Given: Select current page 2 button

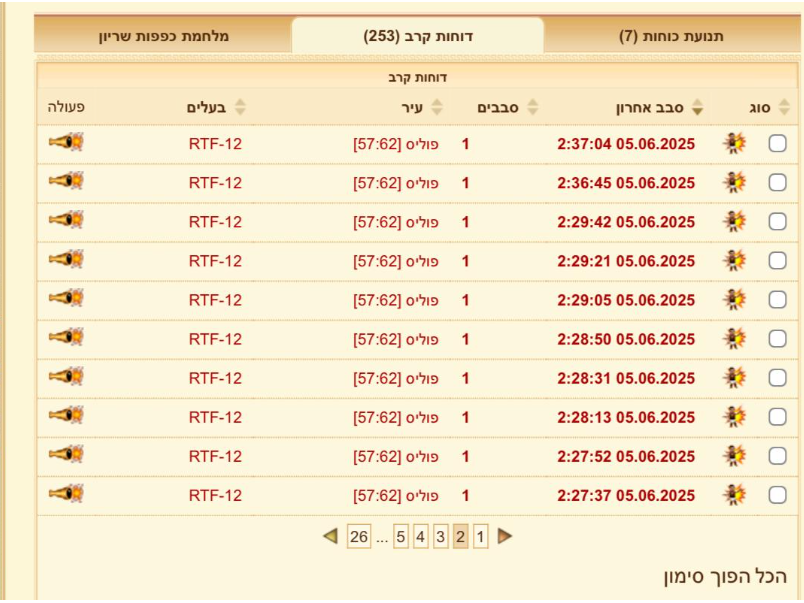Looking at the screenshot, I should tap(460, 537).
